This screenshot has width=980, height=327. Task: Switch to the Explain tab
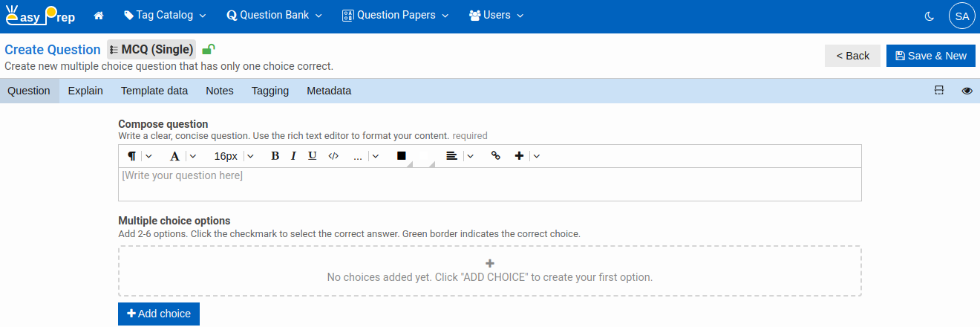pos(85,91)
